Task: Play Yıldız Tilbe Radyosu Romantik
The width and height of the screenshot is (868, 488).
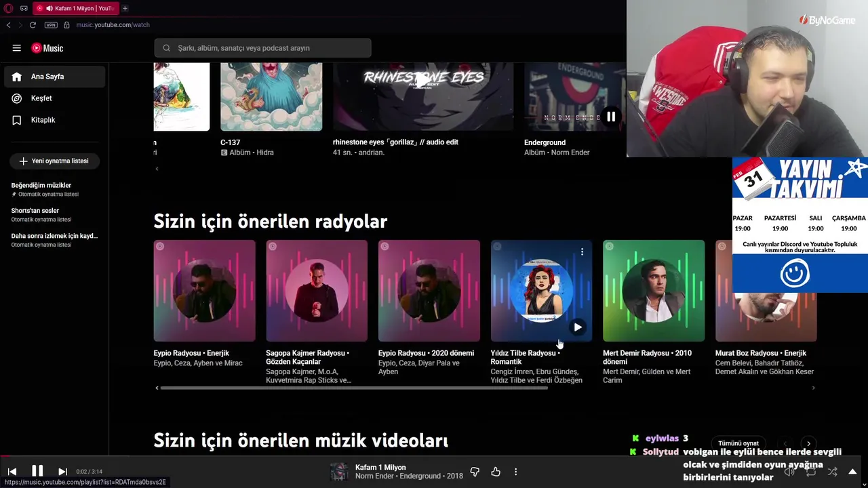Action: tap(578, 327)
